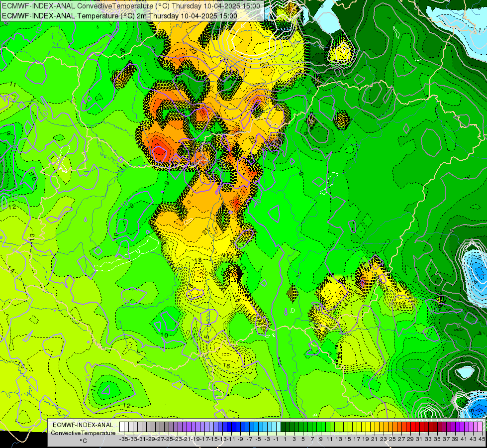
Task: Select the pink swatch above legend value 45
Action: [x=480, y=427]
